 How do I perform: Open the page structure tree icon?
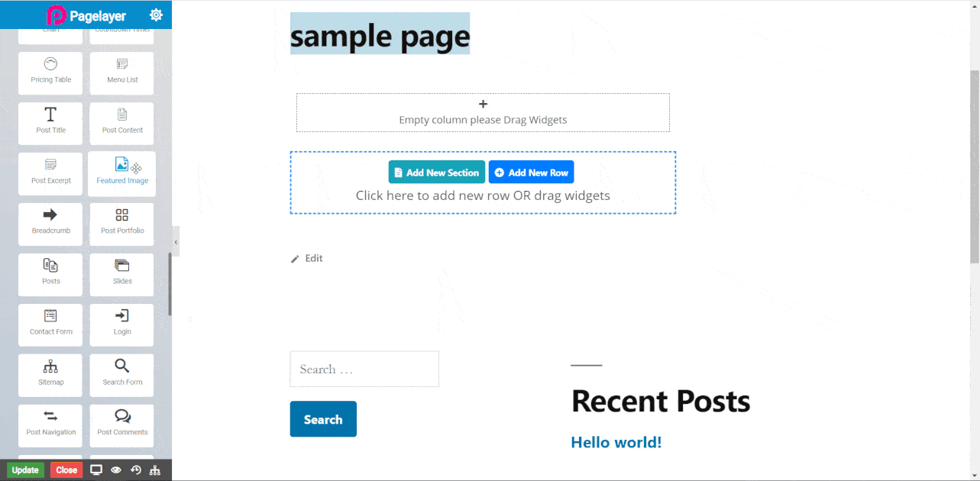pos(154,470)
